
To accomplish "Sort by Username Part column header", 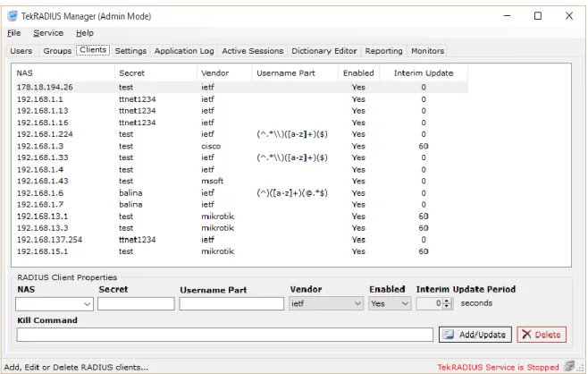I will (x=295, y=73).
